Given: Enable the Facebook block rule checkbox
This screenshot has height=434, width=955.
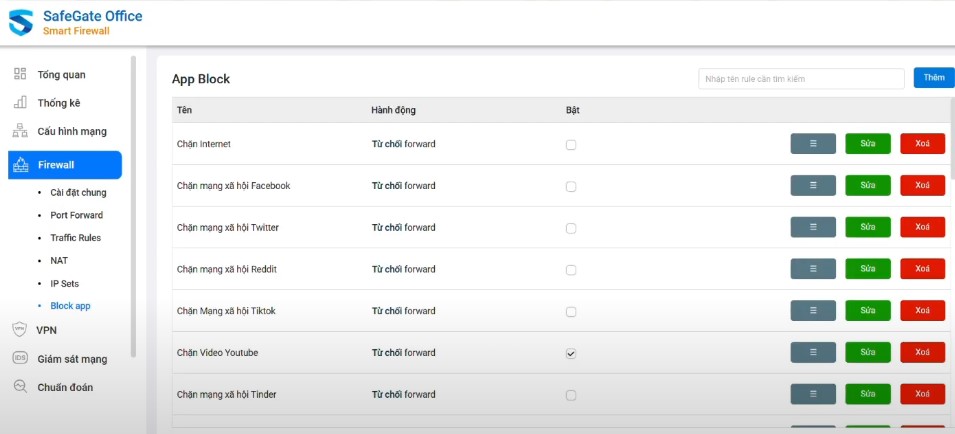Looking at the screenshot, I should pos(571,186).
